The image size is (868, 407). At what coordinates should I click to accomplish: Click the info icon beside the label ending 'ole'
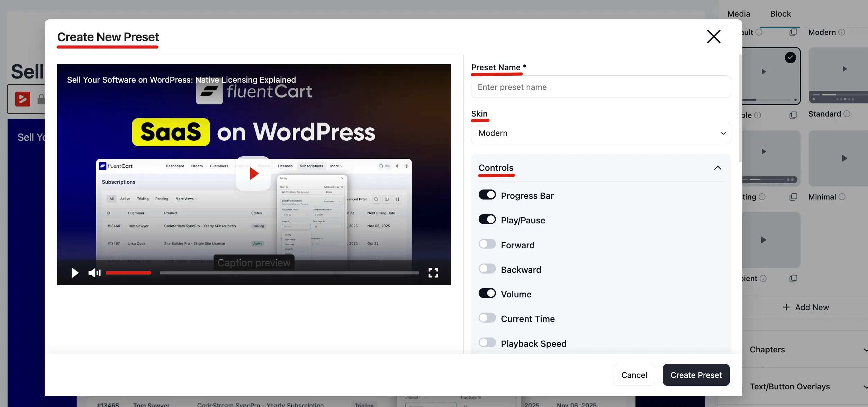click(758, 115)
